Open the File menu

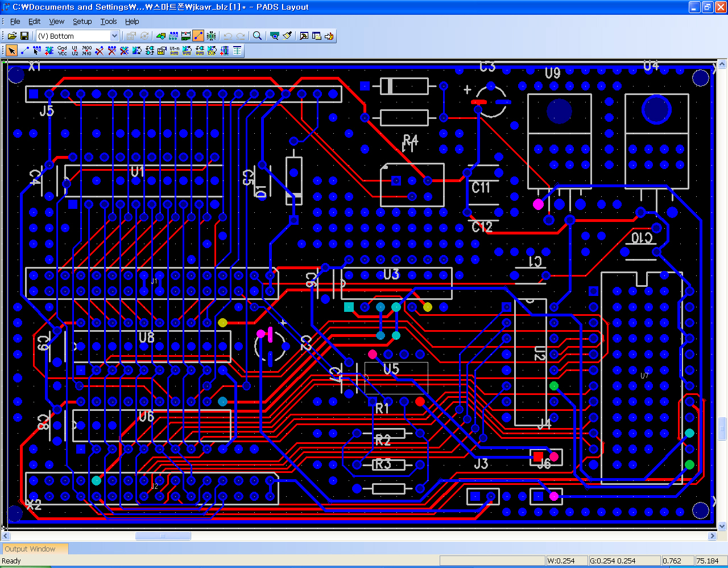15,21
